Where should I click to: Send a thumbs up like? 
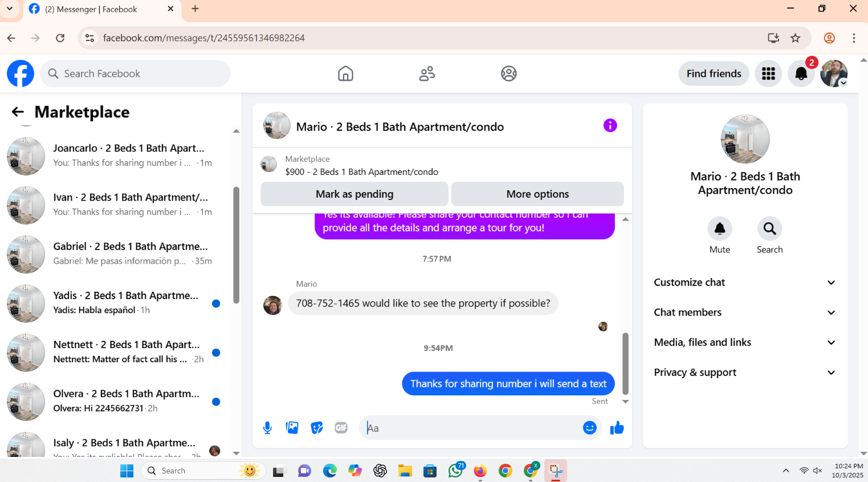click(617, 428)
